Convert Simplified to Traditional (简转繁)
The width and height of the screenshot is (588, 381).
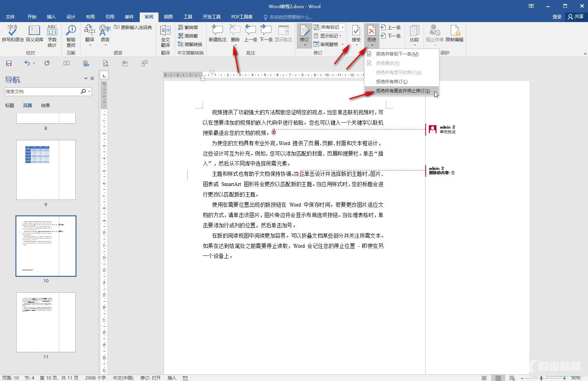point(188,36)
